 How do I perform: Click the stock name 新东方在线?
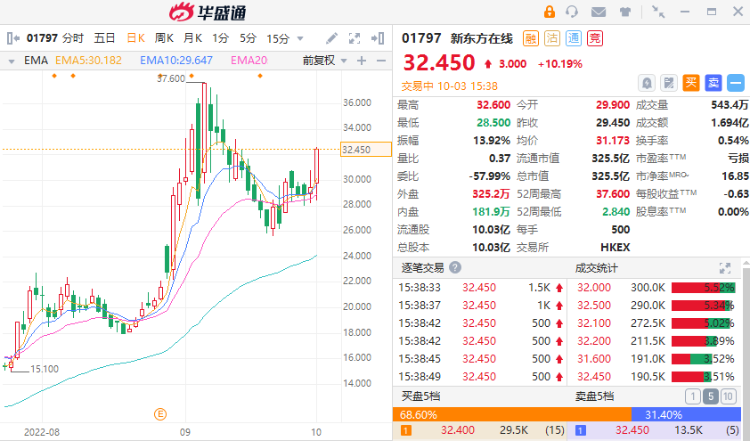[x=481, y=38]
